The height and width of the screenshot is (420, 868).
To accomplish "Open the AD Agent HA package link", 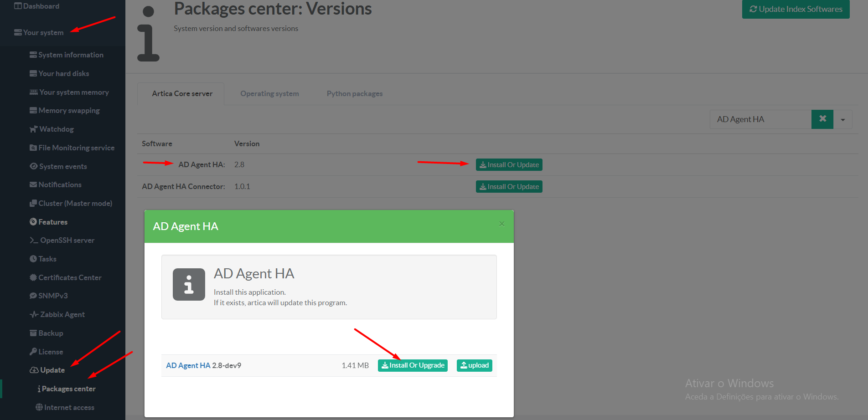I will tap(188, 365).
